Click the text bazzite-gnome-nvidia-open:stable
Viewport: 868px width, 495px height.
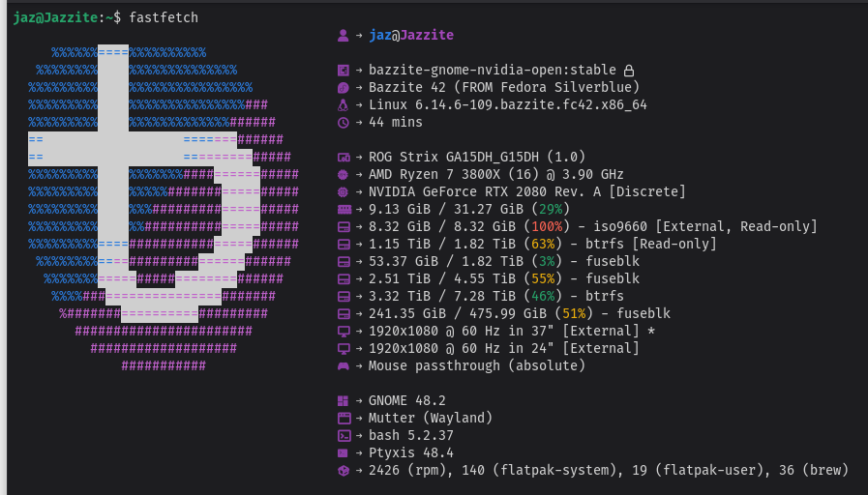tap(493, 71)
